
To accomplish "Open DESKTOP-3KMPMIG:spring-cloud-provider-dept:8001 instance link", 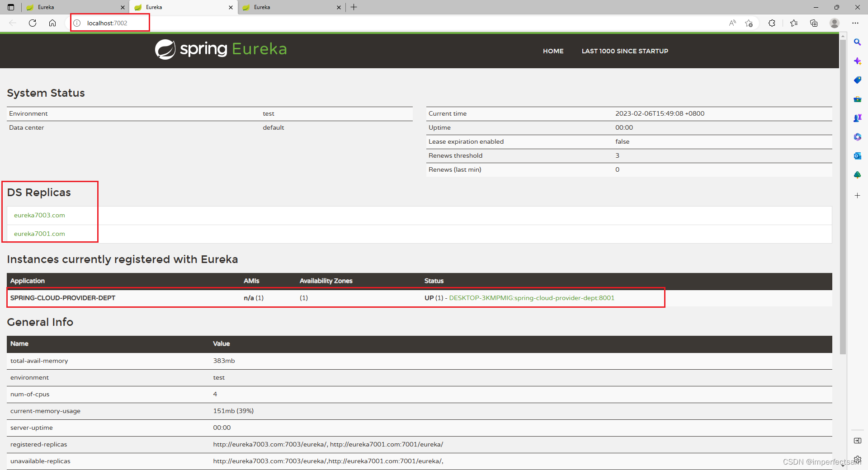I will click(x=532, y=298).
